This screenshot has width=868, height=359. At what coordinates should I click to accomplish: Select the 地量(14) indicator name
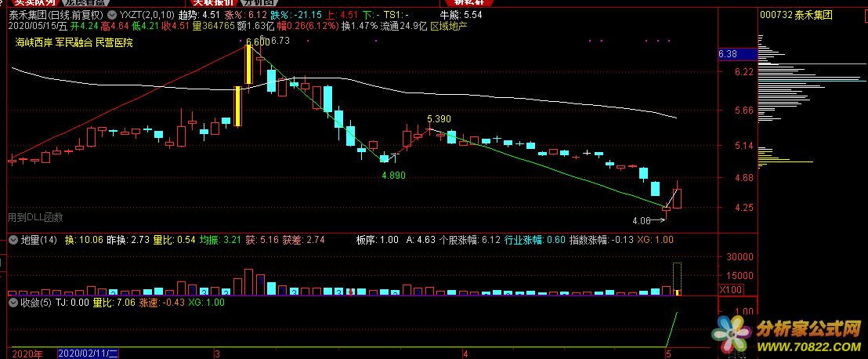(38, 240)
